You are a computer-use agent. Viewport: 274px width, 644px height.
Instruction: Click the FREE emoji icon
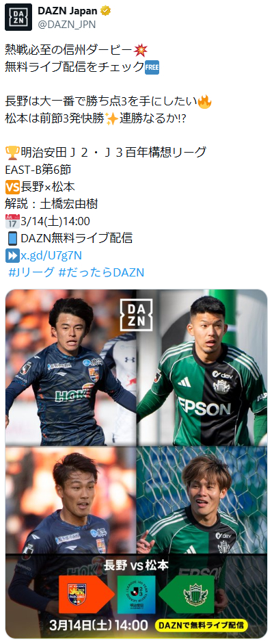click(152, 67)
